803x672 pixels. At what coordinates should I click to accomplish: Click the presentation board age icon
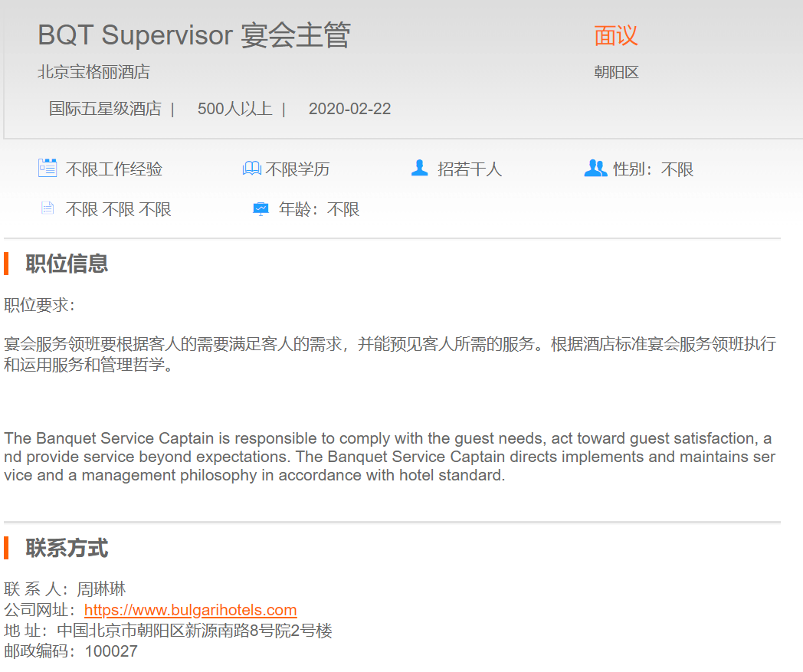click(x=261, y=209)
